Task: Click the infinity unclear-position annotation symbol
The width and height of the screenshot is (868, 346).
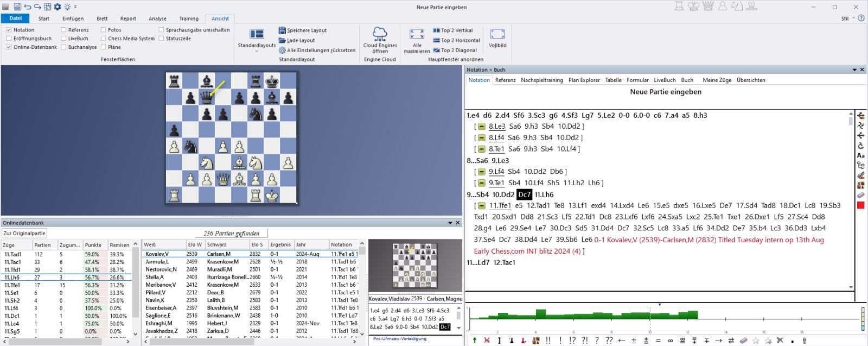Action: [670, 341]
